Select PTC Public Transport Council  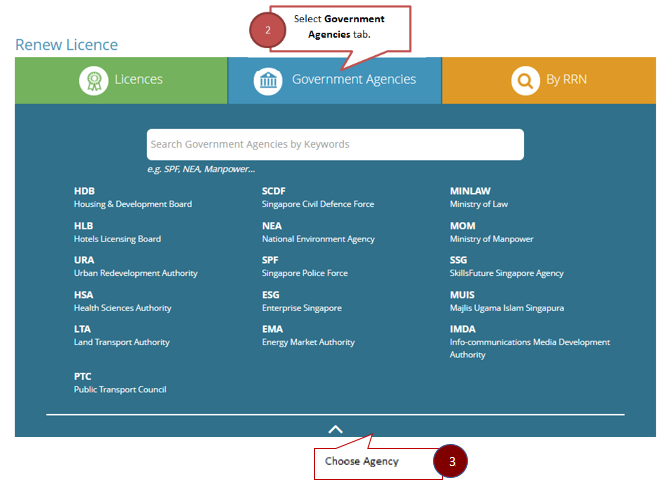click(119, 383)
